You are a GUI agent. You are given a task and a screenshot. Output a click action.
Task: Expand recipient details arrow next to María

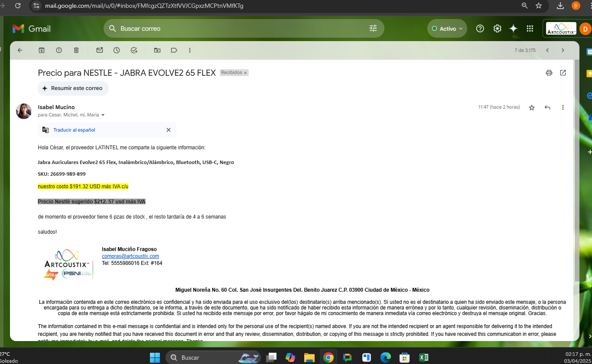click(x=103, y=115)
